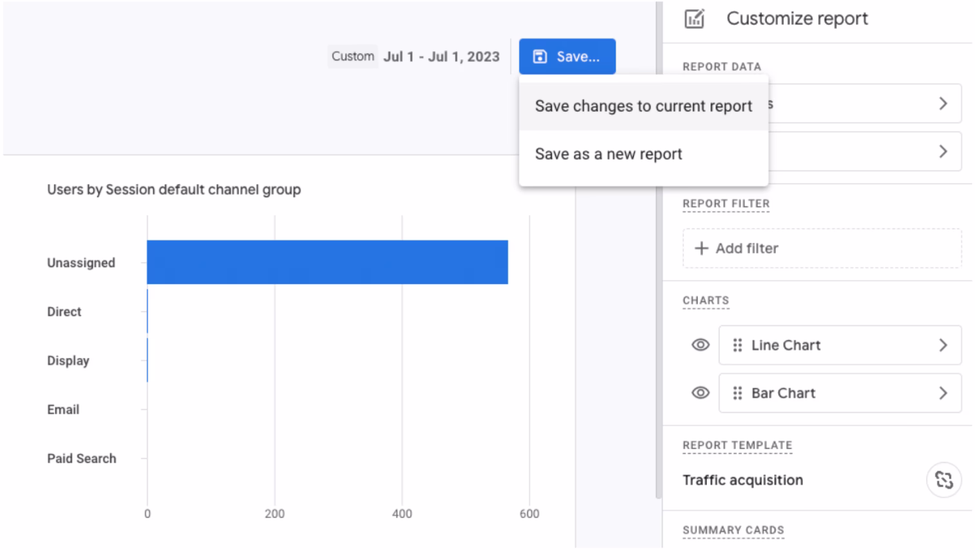Viewport: 975px width, 560px height.
Task: Open the Jul 1 - Jul 1, 2023 date picker
Action: point(442,57)
